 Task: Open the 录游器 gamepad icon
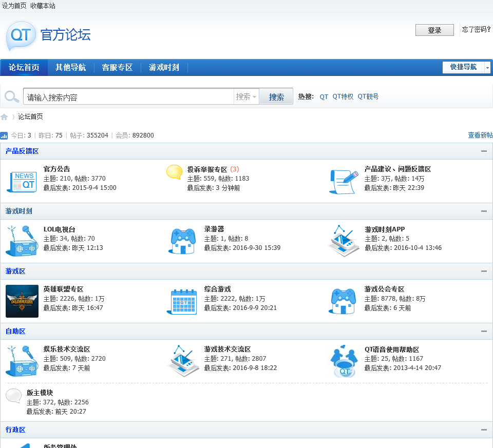coord(182,241)
